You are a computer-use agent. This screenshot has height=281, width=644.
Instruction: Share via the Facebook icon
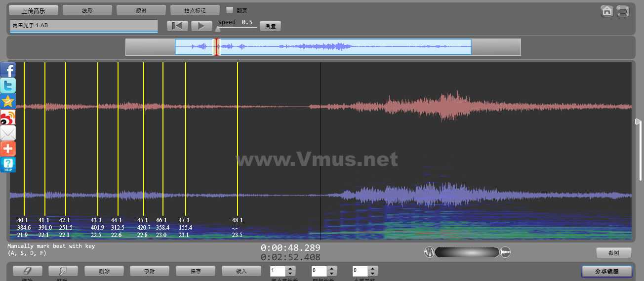8,70
